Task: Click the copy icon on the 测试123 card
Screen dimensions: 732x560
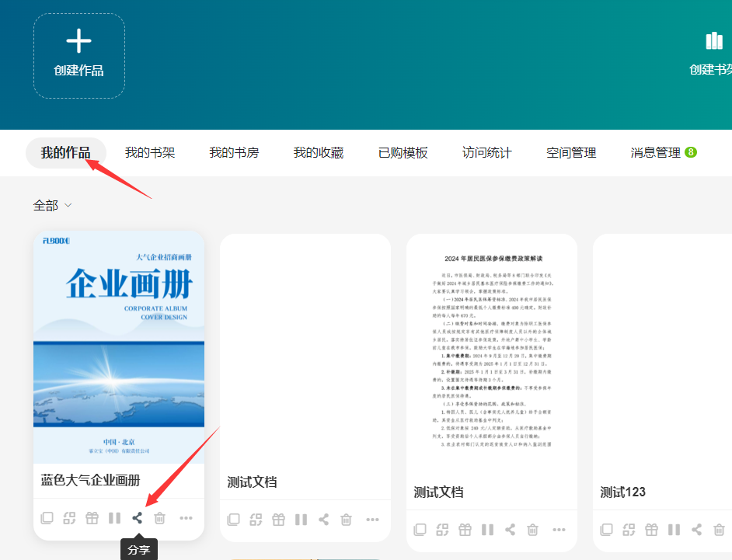Action: click(606, 530)
